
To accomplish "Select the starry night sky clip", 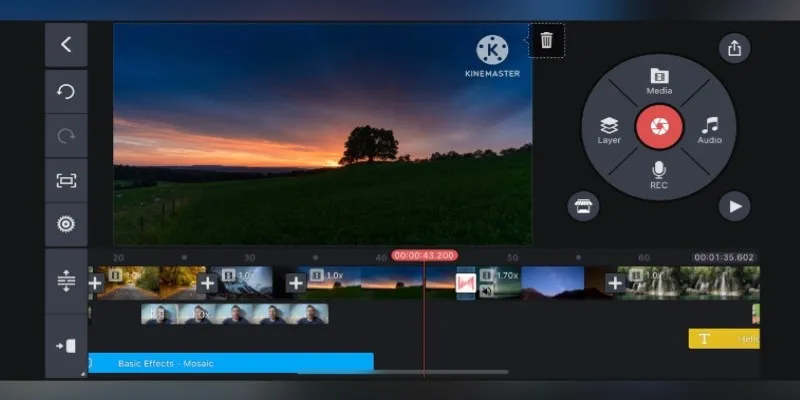I will point(553,283).
